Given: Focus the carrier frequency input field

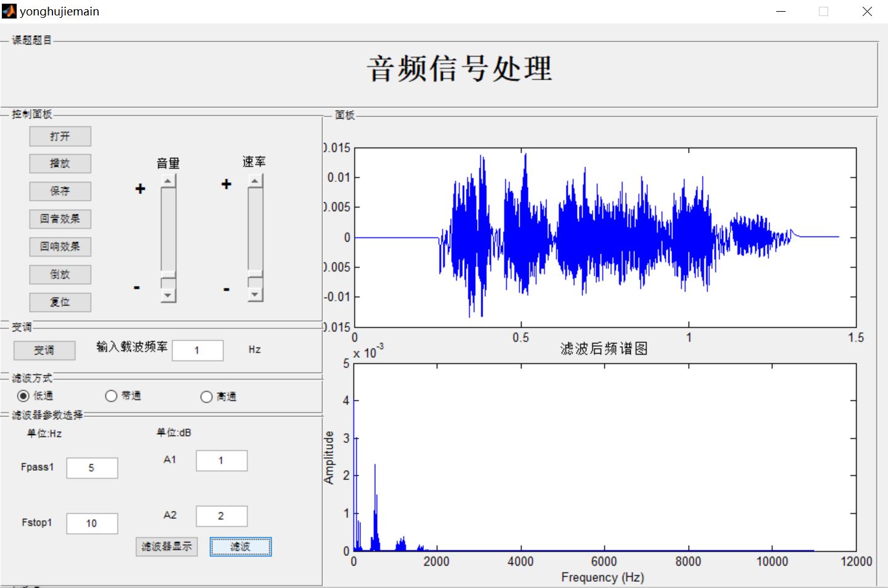Looking at the screenshot, I should click(x=197, y=350).
